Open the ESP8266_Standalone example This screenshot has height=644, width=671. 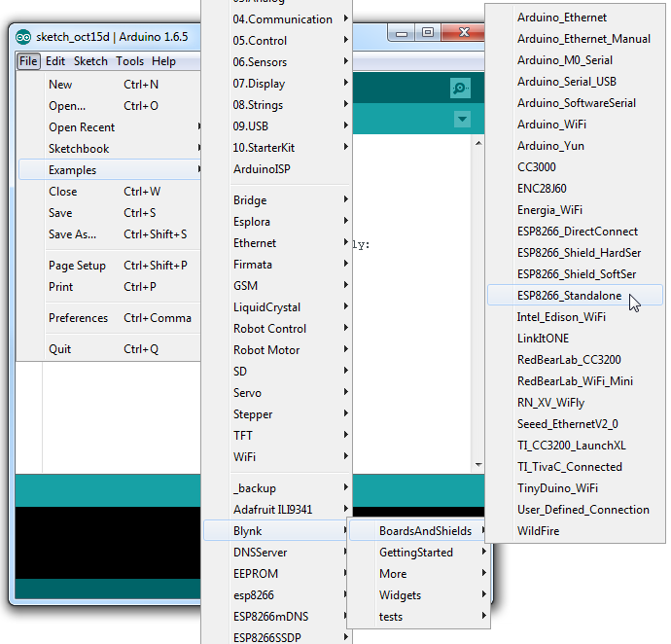pos(575,296)
